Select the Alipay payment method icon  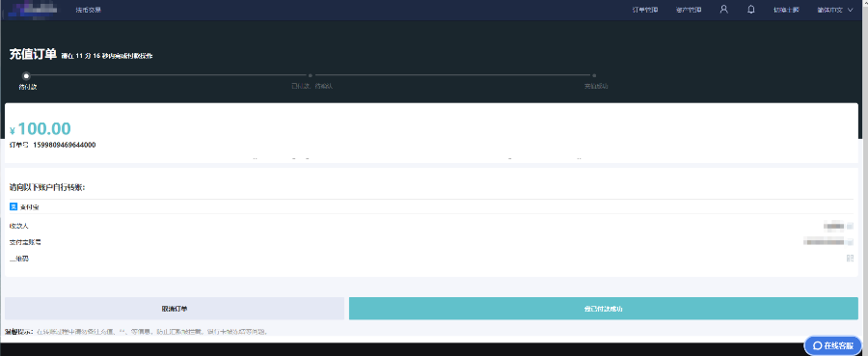(x=14, y=206)
